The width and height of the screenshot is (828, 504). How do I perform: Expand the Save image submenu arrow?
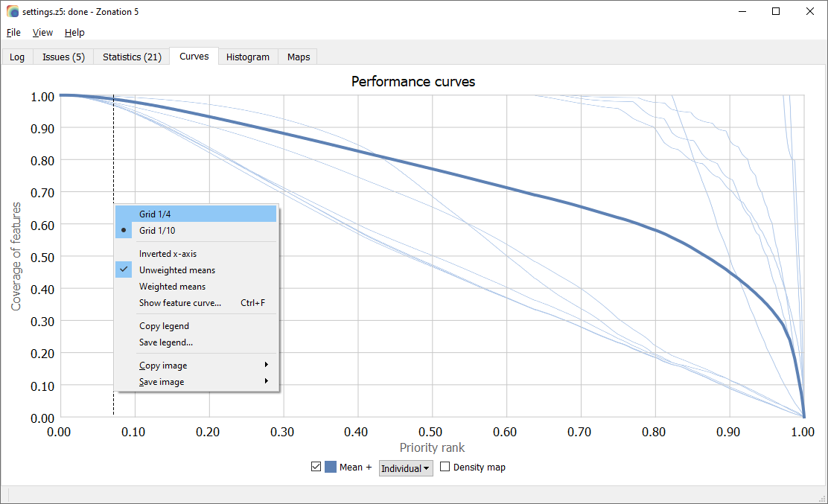tap(266, 381)
